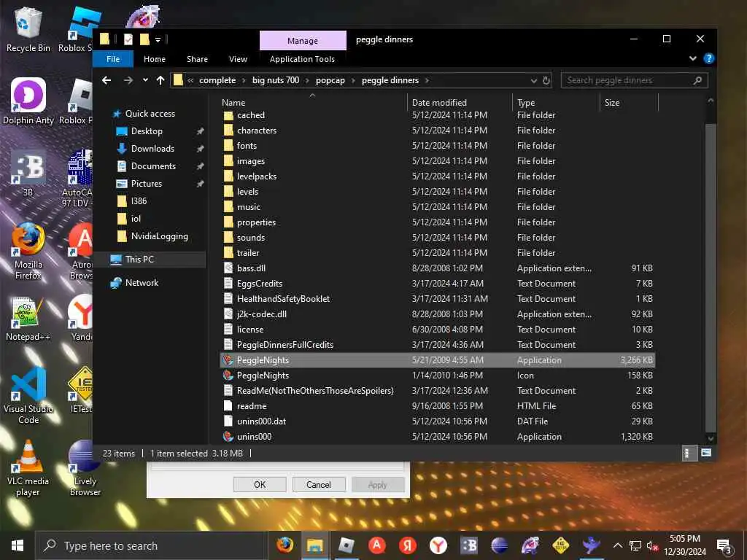Open Desktop in navigation pane

147,131
